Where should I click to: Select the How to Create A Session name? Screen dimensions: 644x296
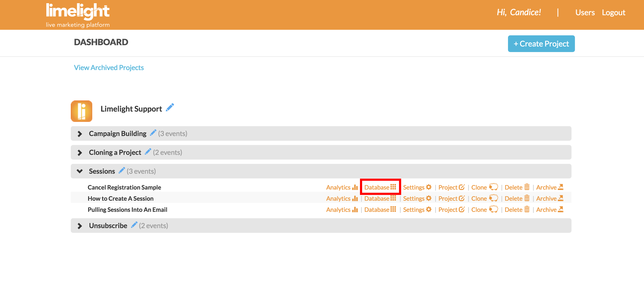point(121,198)
